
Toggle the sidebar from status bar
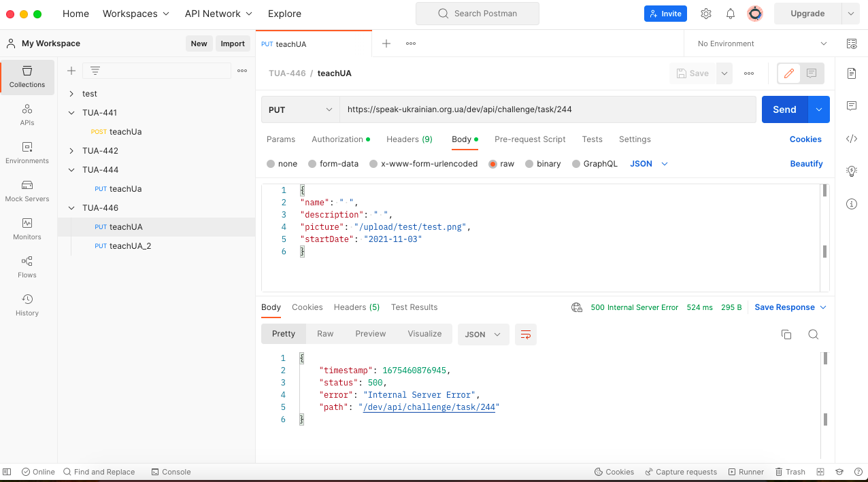[7, 472]
